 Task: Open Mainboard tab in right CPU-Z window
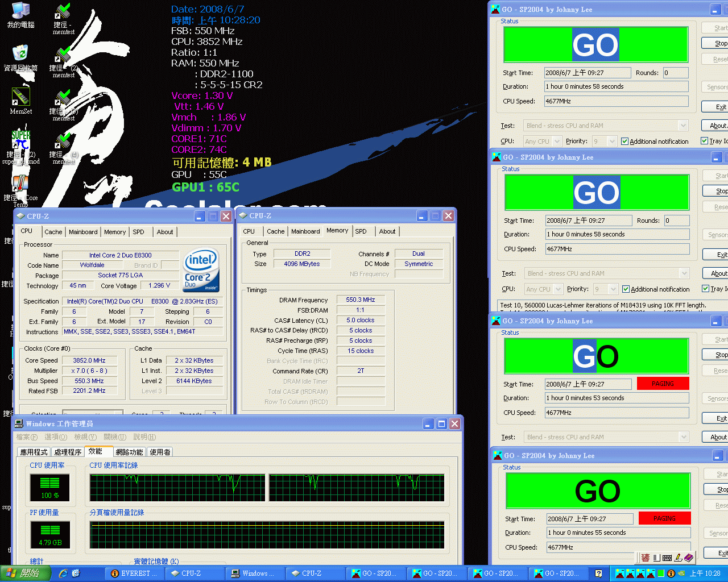[x=305, y=231]
